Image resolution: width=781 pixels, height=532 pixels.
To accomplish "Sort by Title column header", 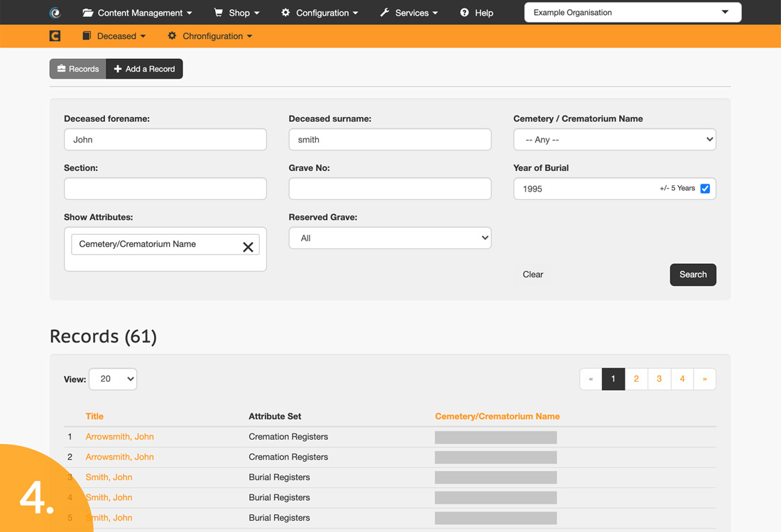I will click(94, 416).
